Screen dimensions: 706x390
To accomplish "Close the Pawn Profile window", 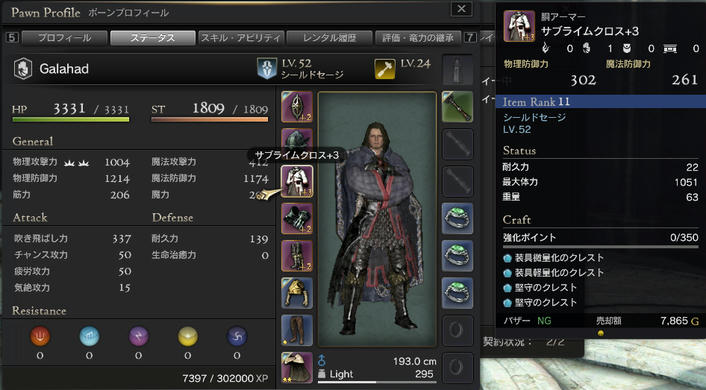I will (462, 9).
